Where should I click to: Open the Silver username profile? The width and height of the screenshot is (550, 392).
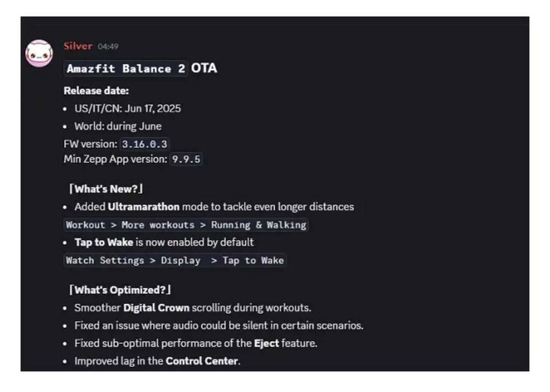coord(78,46)
